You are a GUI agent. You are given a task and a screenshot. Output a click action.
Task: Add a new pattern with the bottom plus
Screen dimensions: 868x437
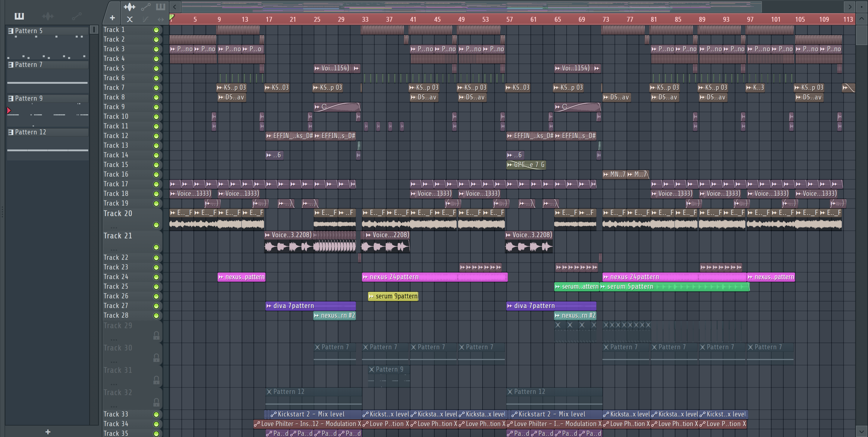coord(48,432)
